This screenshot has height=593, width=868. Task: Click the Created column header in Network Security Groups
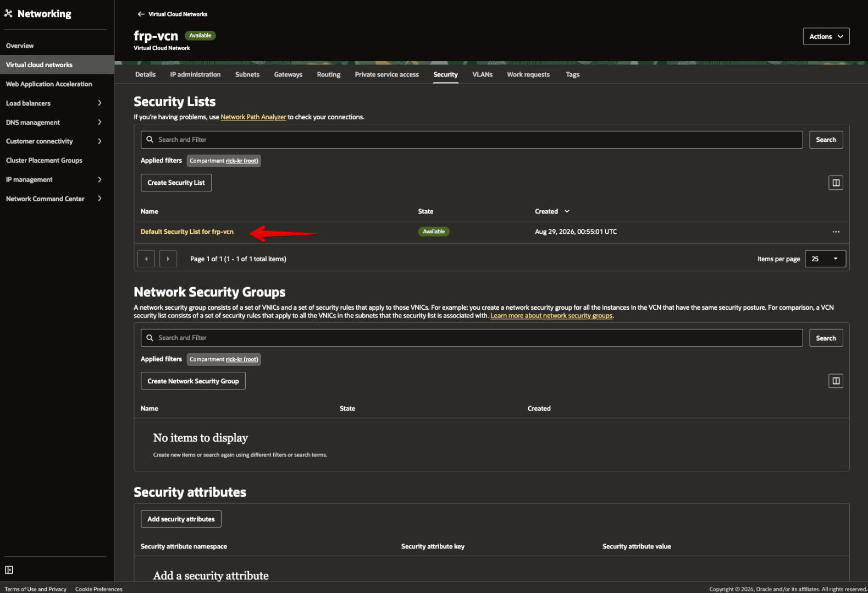point(539,408)
